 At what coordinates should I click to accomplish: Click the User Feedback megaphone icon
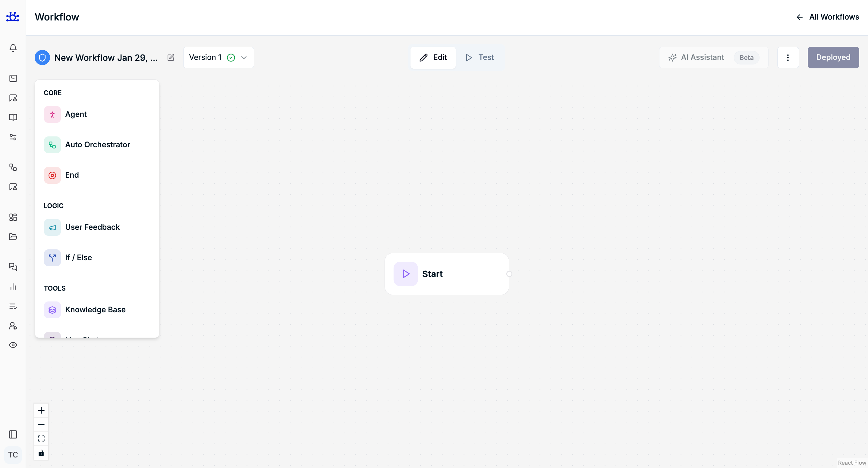(52, 228)
